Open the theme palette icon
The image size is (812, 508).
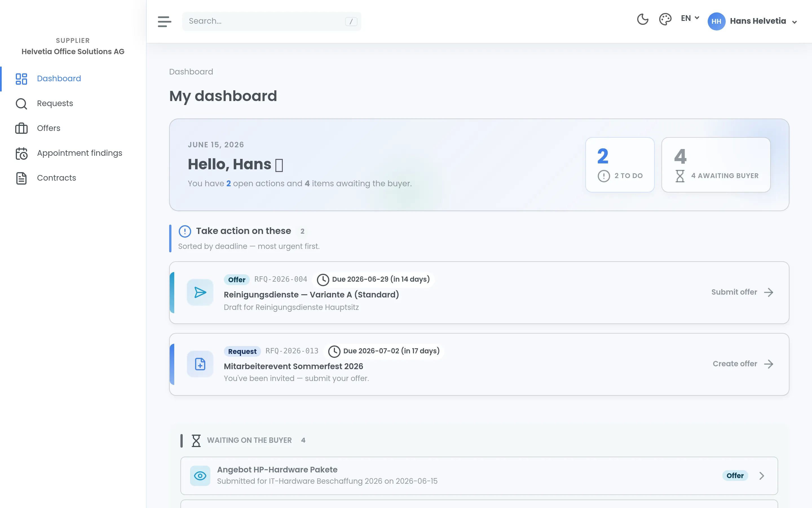point(665,19)
